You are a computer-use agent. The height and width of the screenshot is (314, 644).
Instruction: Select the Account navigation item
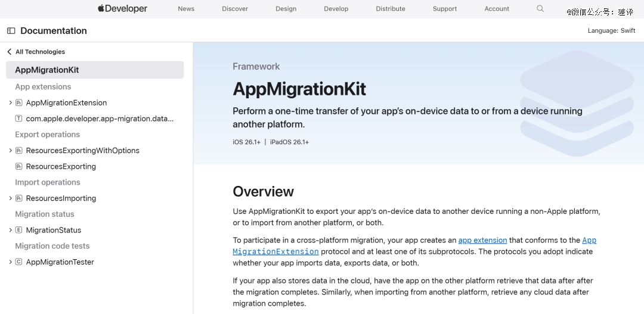pos(497,9)
